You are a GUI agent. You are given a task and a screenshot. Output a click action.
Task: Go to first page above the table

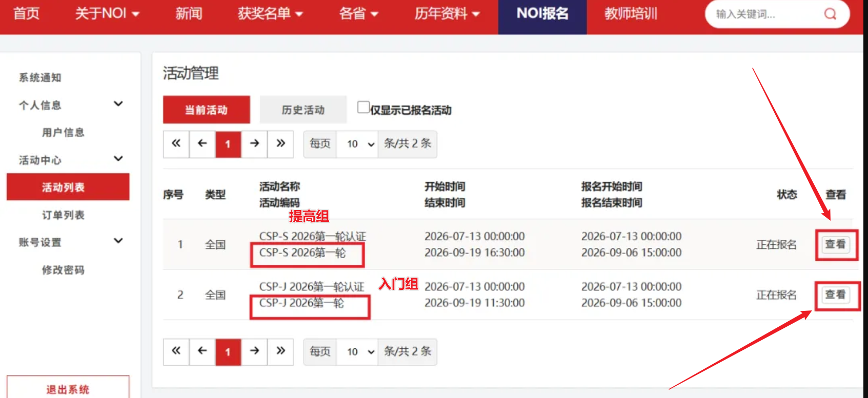176,144
